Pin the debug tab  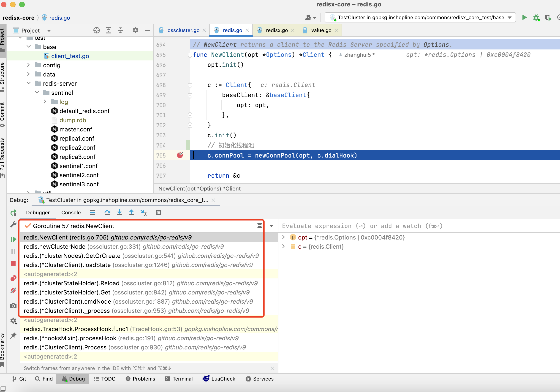click(14, 336)
